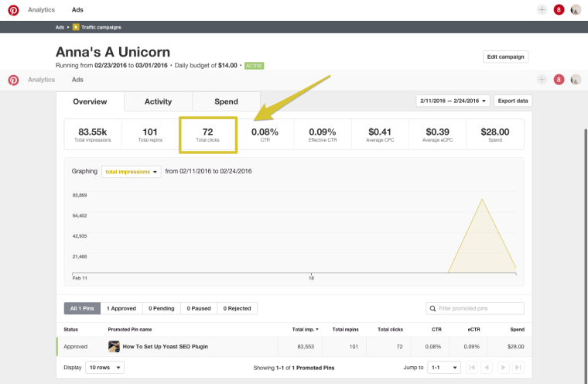Select the $28.00 Spend stat
This screenshot has height=384, width=588.
pyautogui.click(x=495, y=135)
